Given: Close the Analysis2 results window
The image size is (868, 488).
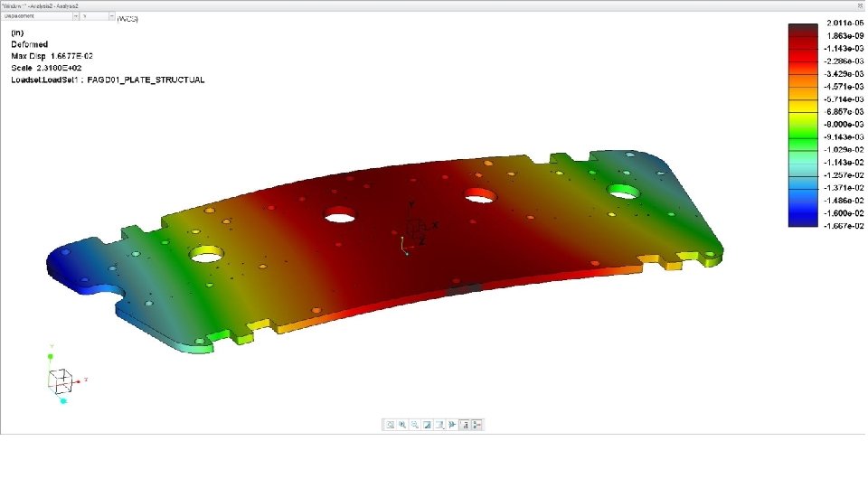Looking at the screenshot, I should (x=860, y=5).
